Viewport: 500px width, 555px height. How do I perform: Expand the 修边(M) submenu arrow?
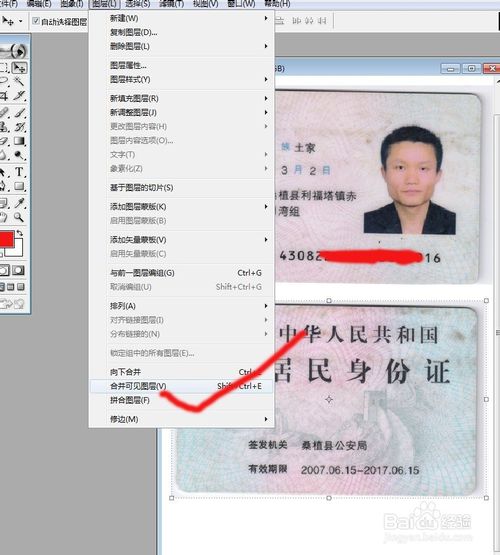266,419
